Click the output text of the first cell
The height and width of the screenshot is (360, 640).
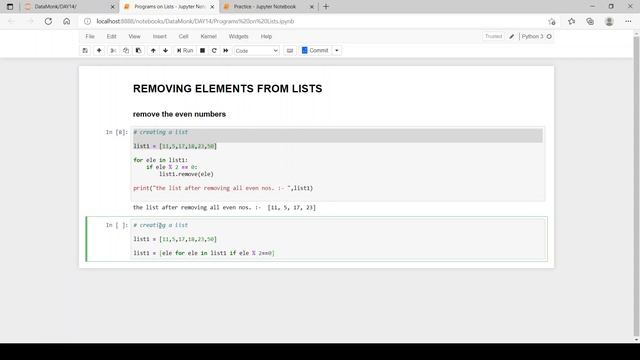tap(224, 207)
